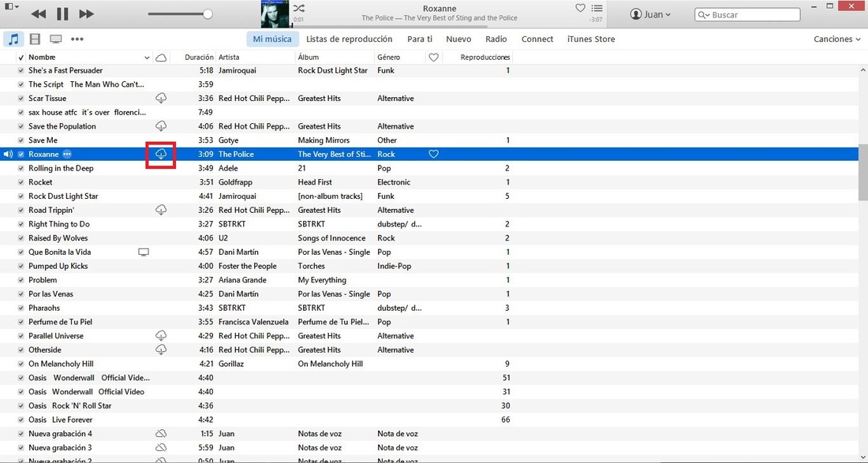Open the Roxanne row ellipsis options

tap(68, 155)
